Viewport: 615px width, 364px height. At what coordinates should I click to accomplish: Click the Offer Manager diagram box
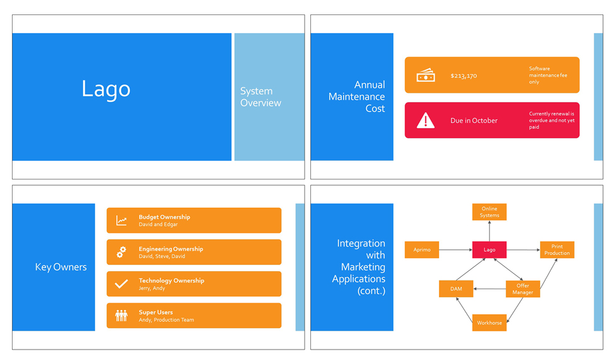(x=523, y=289)
